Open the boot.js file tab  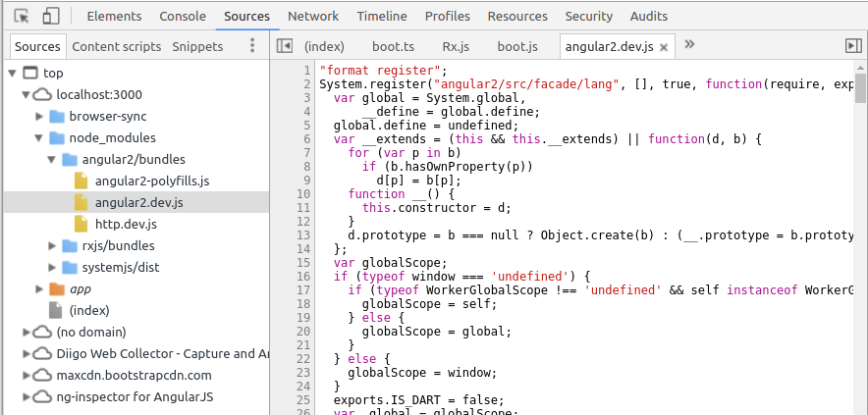[x=517, y=46]
